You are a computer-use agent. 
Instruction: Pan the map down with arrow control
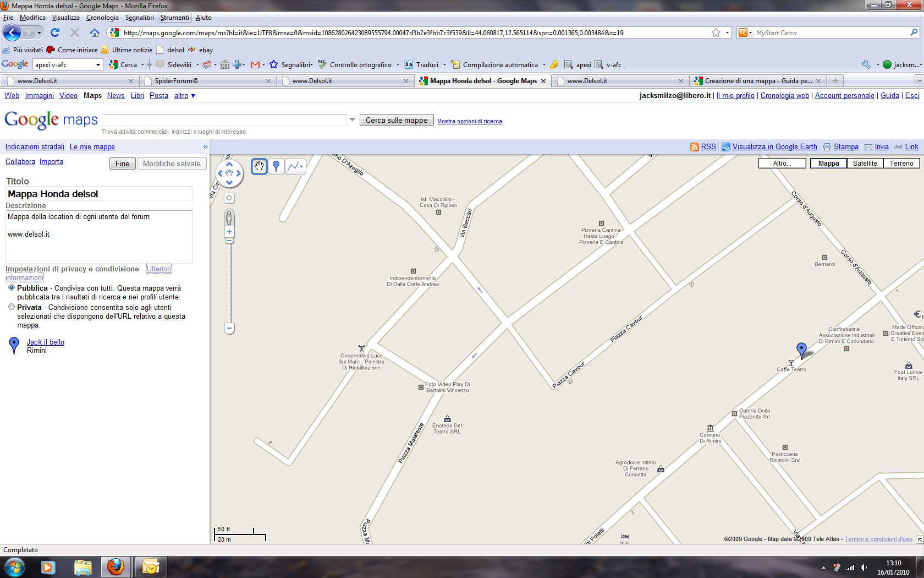(x=229, y=183)
